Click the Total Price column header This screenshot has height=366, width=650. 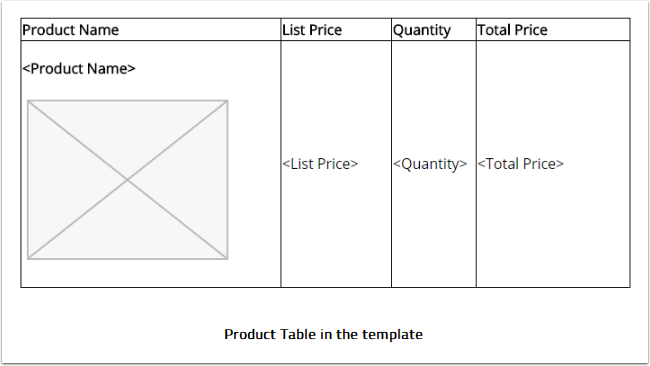click(x=553, y=29)
